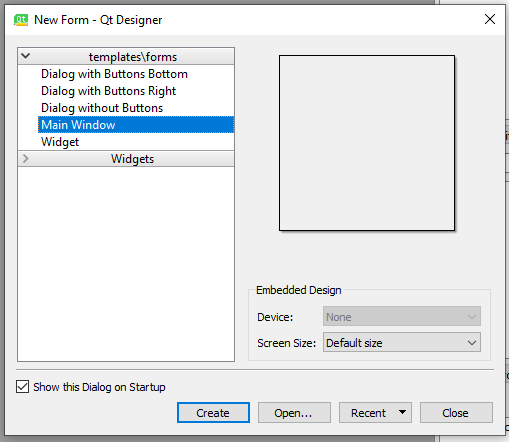Screen dimensions: 509x442
Task: Click the form preview thumbnail
Action: tap(367, 143)
